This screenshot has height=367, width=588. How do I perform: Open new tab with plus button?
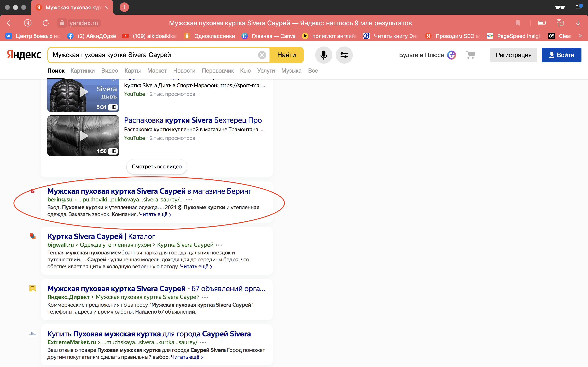[124, 7]
